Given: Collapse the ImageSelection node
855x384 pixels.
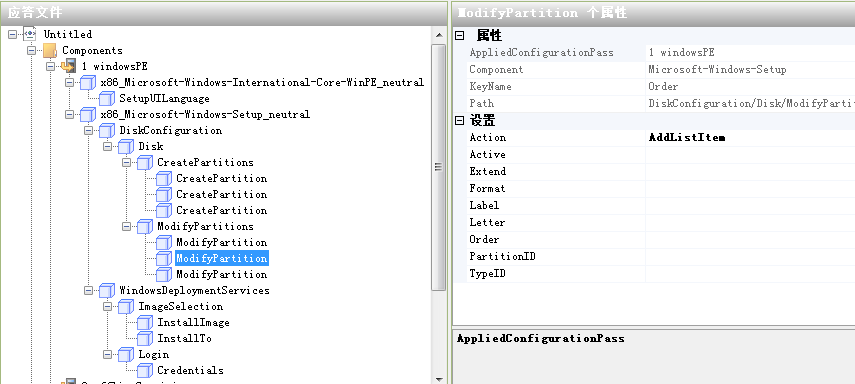Looking at the screenshot, I should (107, 306).
